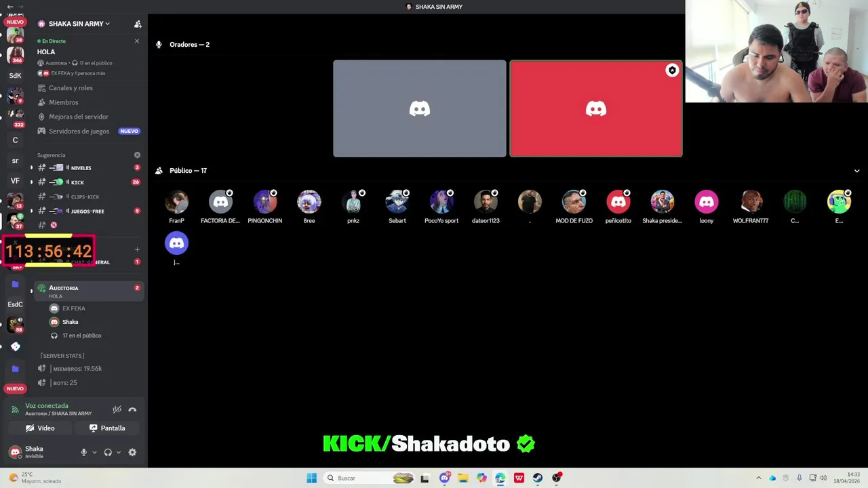Click the red speaker tile
868x488 pixels.
[x=596, y=108]
